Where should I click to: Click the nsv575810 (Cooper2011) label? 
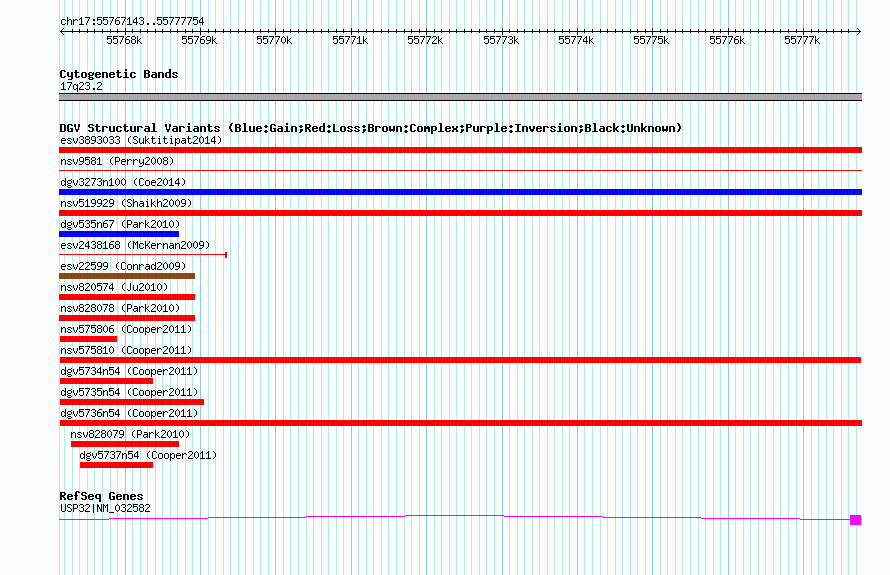(x=126, y=350)
